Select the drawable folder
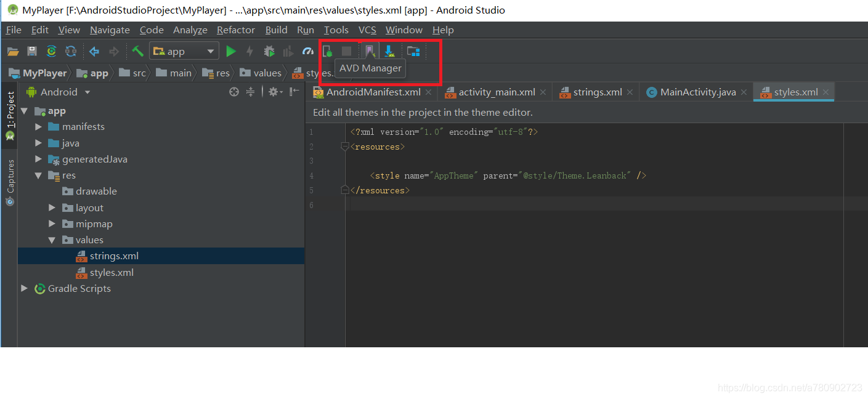Image resolution: width=868 pixels, height=399 pixels. click(x=89, y=191)
